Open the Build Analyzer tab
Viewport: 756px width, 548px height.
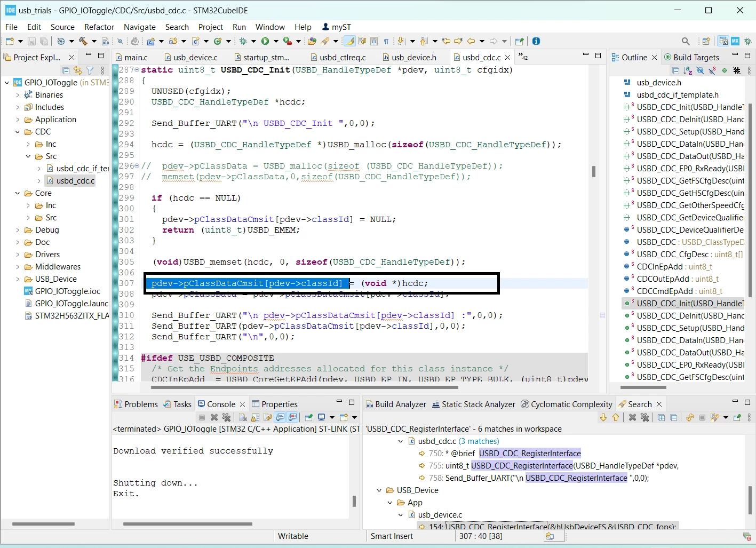(x=395, y=404)
